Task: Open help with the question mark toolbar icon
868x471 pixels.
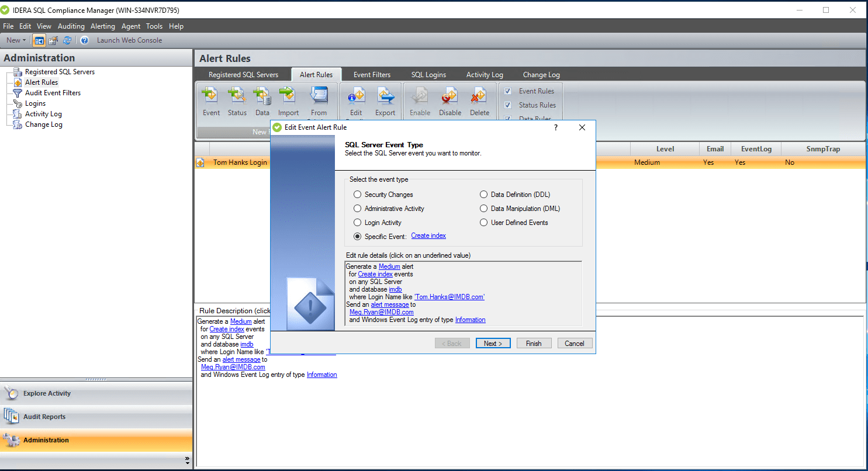Action: pos(85,40)
